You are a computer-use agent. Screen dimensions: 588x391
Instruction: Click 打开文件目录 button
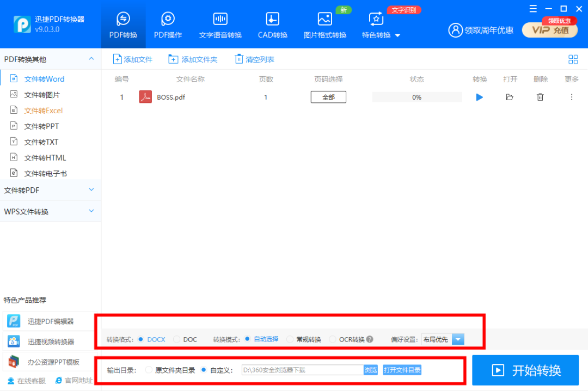[402, 370]
